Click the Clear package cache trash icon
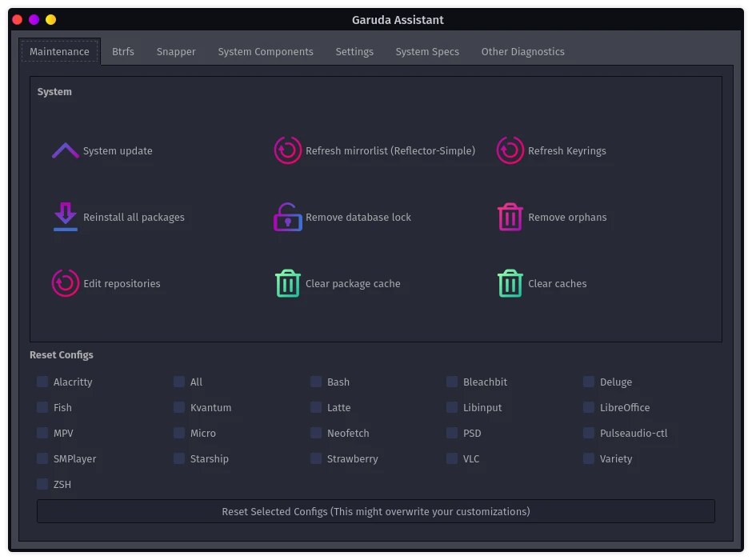 [288, 283]
